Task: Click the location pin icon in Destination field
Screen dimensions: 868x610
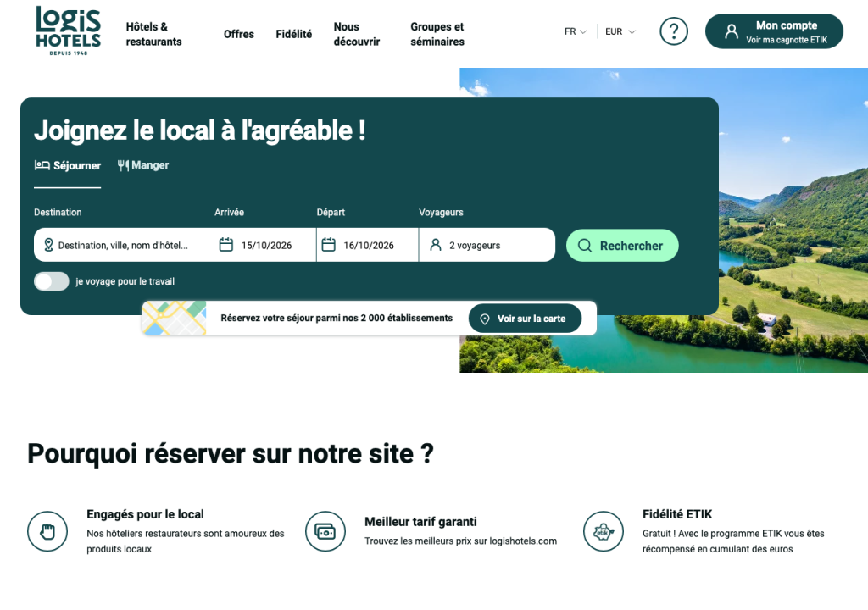Action: click(48, 245)
